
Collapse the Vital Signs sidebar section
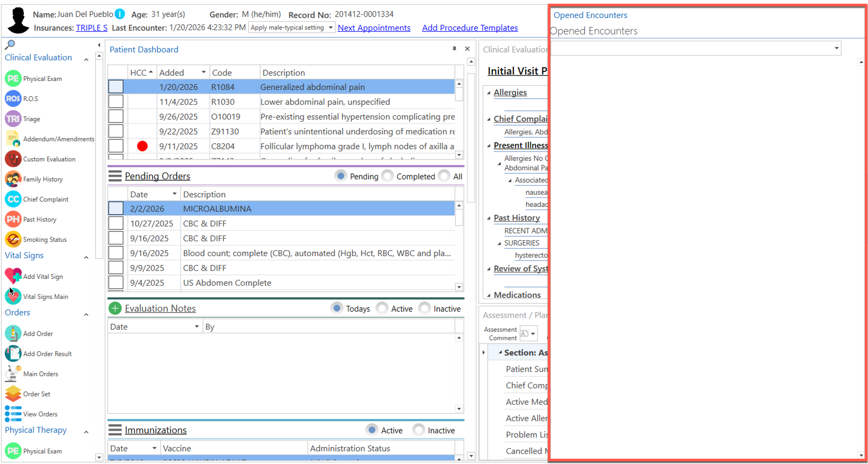(86, 257)
